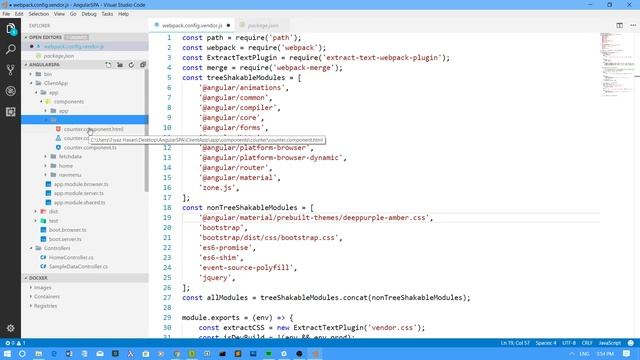Open the Action Center notifications icon

click(x=627, y=354)
